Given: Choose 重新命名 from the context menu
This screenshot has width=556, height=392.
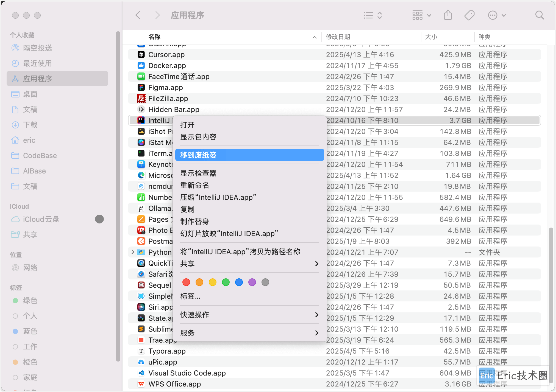Looking at the screenshot, I should pos(249,185).
